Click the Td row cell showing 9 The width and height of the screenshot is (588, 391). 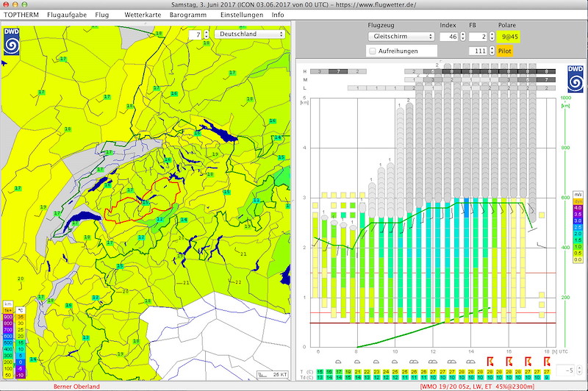pos(547,378)
